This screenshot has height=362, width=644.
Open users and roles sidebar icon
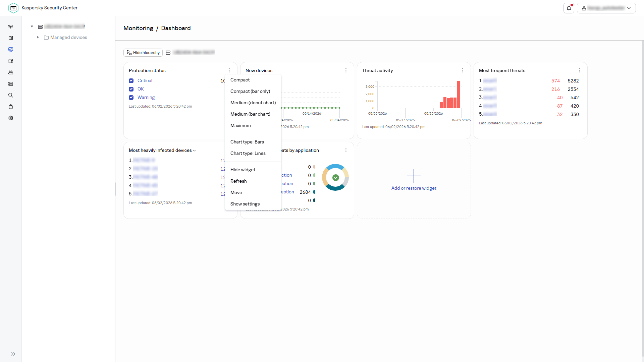11,72
